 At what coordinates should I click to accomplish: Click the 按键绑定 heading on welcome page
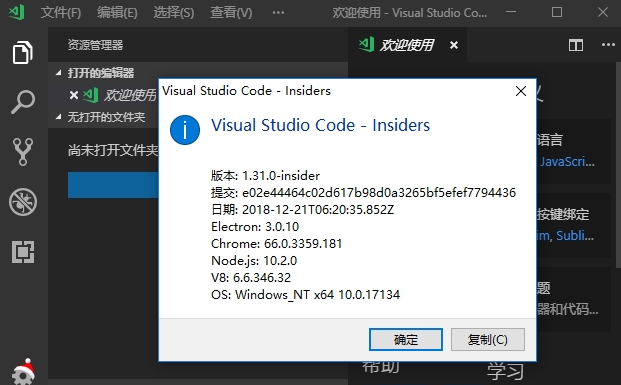point(563,214)
